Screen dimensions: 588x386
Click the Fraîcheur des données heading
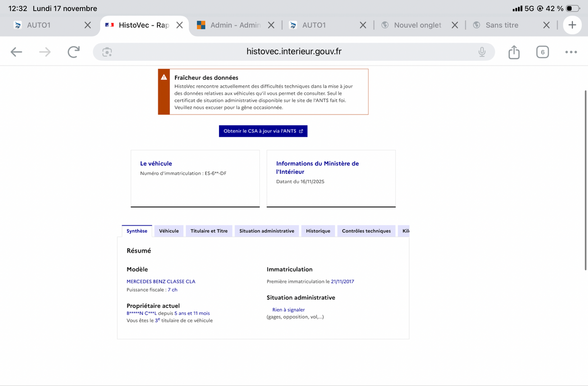coord(206,77)
